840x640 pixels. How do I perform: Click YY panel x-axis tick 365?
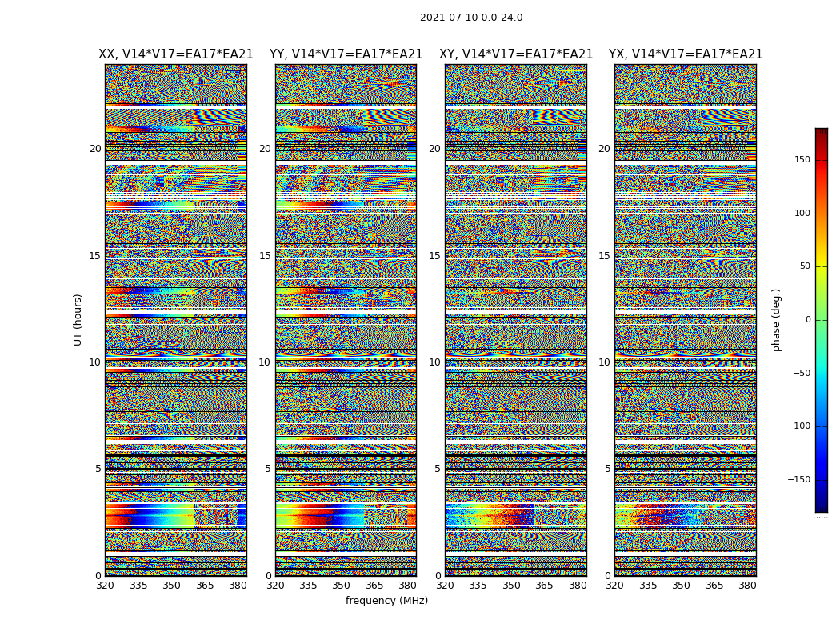click(x=374, y=586)
